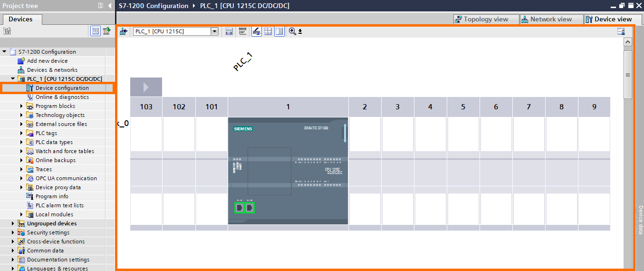Collapse the S7-1200 Configuration project node

point(4,52)
